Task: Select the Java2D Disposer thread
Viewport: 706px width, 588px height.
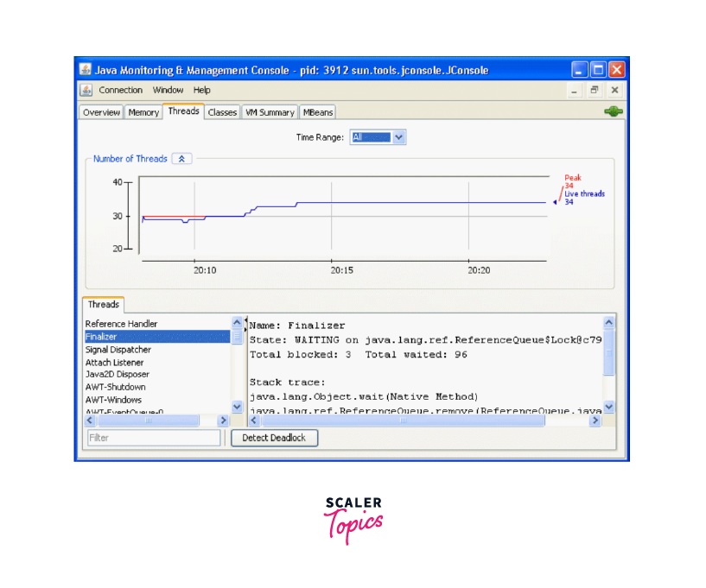Action: [118, 375]
